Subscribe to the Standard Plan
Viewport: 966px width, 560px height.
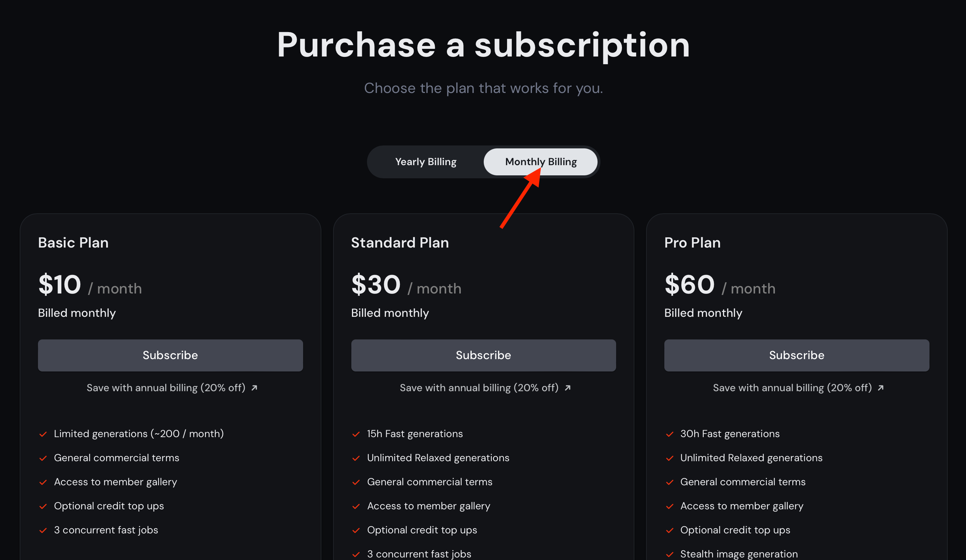(483, 355)
